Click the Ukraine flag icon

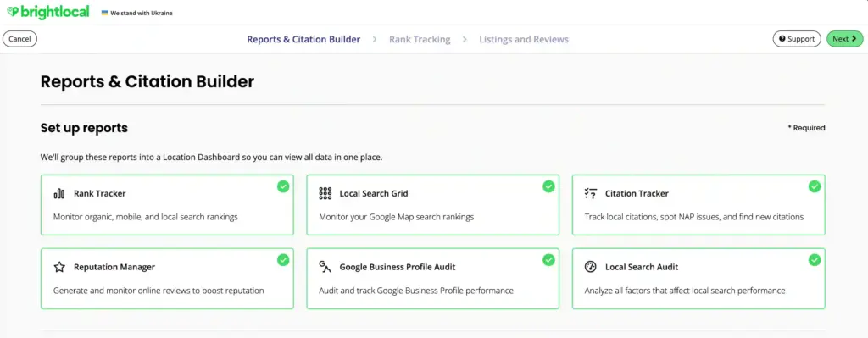[x=104, y=13]
